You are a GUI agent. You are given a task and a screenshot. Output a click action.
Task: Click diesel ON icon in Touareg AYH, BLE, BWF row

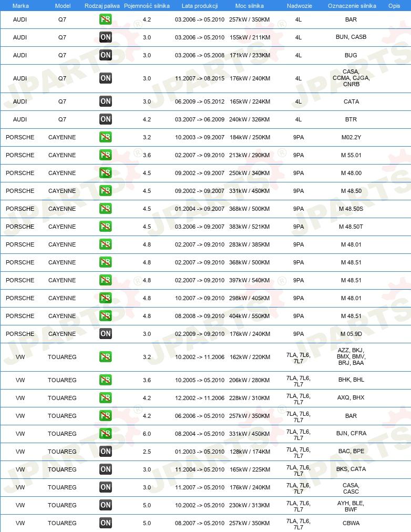(x=106, y=505)
